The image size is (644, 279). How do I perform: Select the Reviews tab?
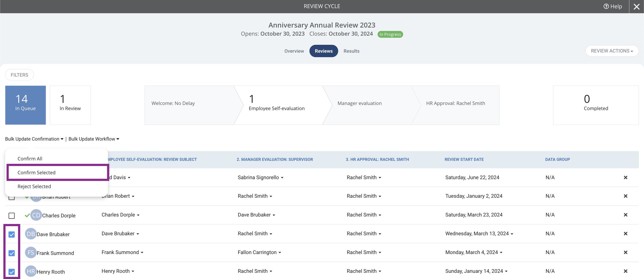(323, 51)
